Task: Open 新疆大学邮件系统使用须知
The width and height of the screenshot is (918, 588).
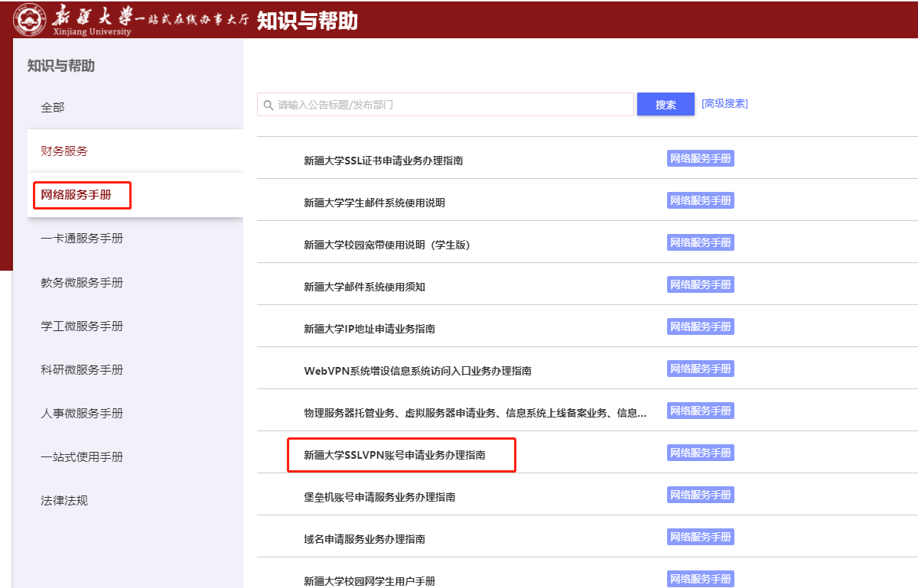Action: pyautogui.click(x=364, y=287)
